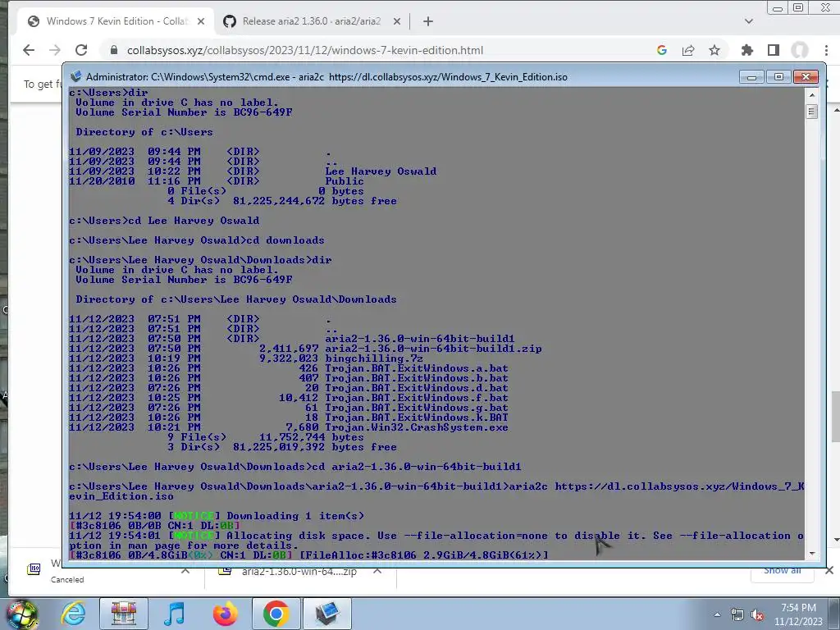Click Trojan.BAT.ExitWindows.g.bat text
Image resolution: width=840 pixels, height=630 pixels.
(x=416, y=408)
